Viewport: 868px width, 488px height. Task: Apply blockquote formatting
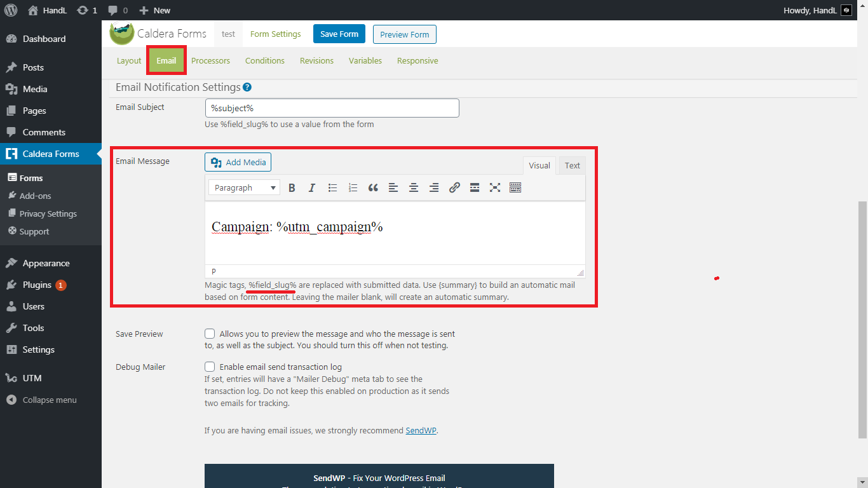tap(373, 187)
